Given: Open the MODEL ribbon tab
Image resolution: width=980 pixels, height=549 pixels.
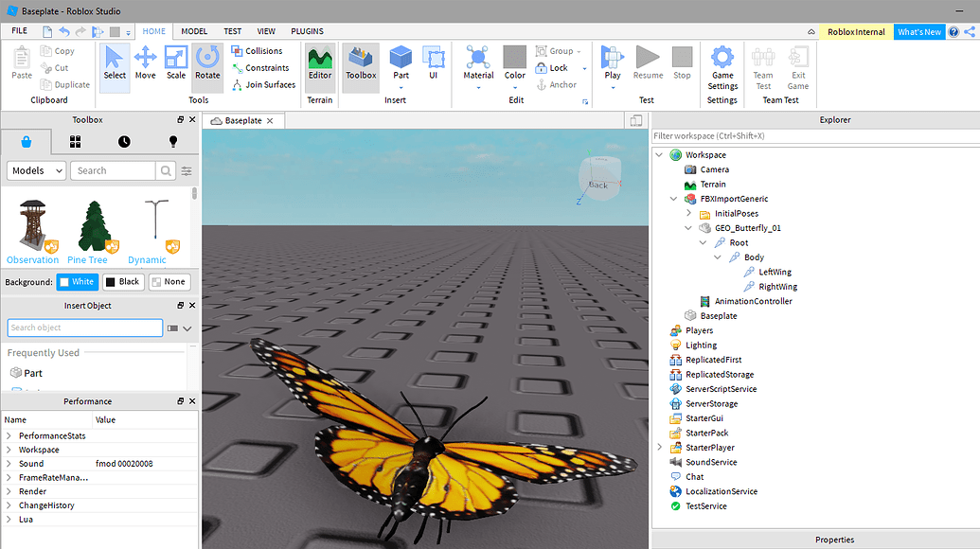Looking at the screenshot, I should (193, 30).
